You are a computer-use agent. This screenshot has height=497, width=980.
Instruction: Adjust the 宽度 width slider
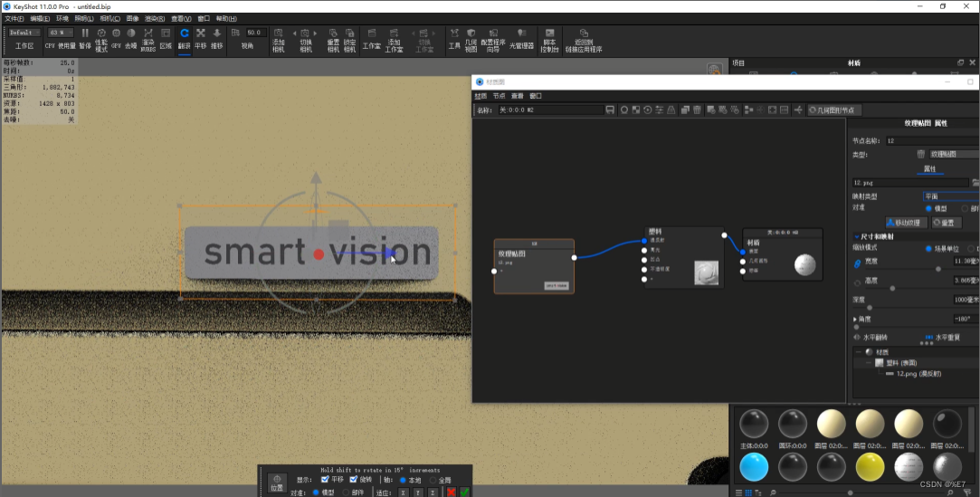click(x=938, y=269)
